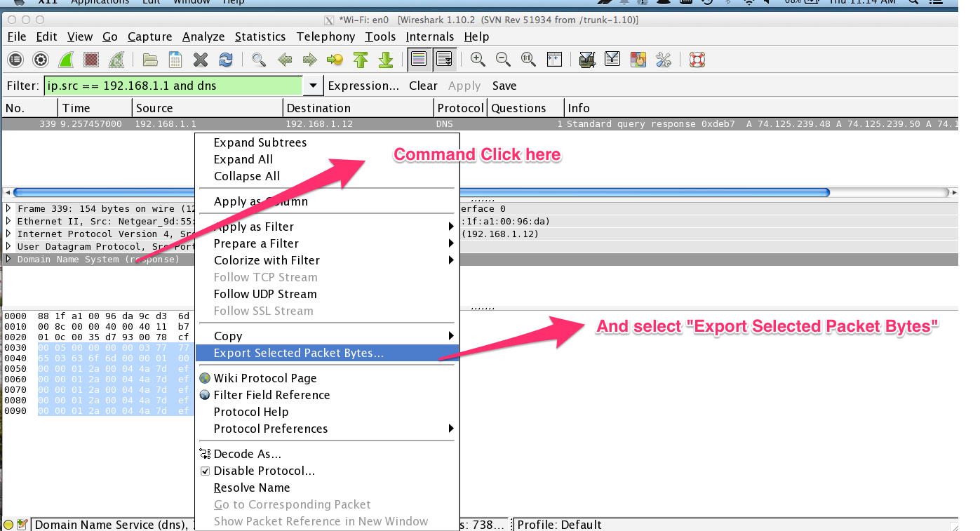Click the find packet magnifier icon
The image size is (980, 531).
pyautogui.click(x=259, y=60)
